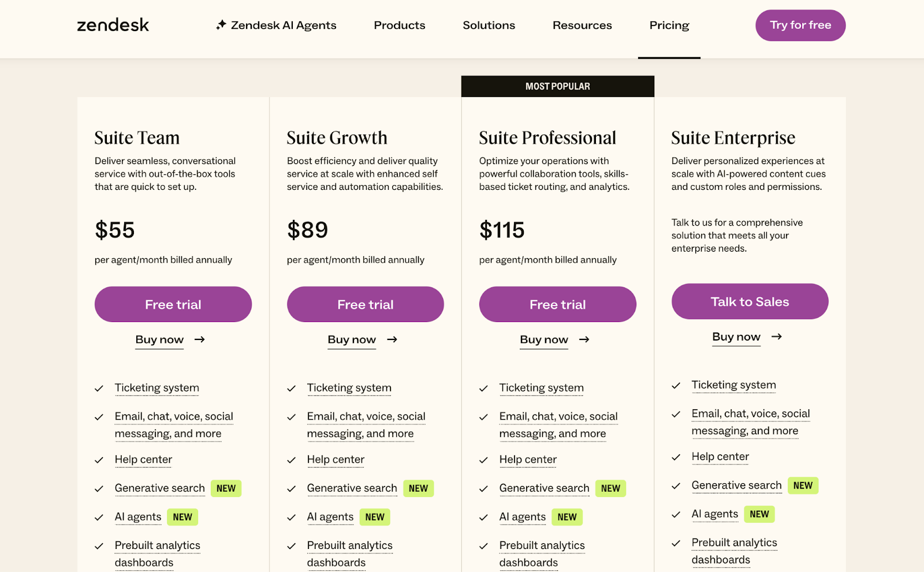Start the Suite Professional Free trial
Viewport: 924px width, 572px height.
point(558,304)
